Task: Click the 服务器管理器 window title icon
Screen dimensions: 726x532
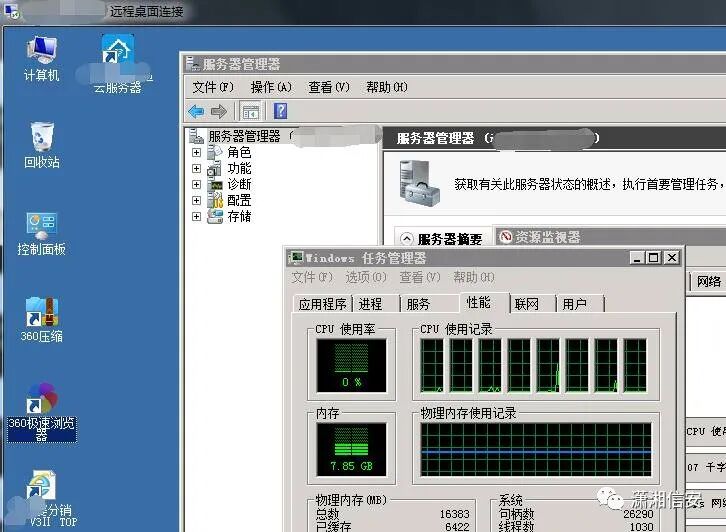Action: pos(192,63)
